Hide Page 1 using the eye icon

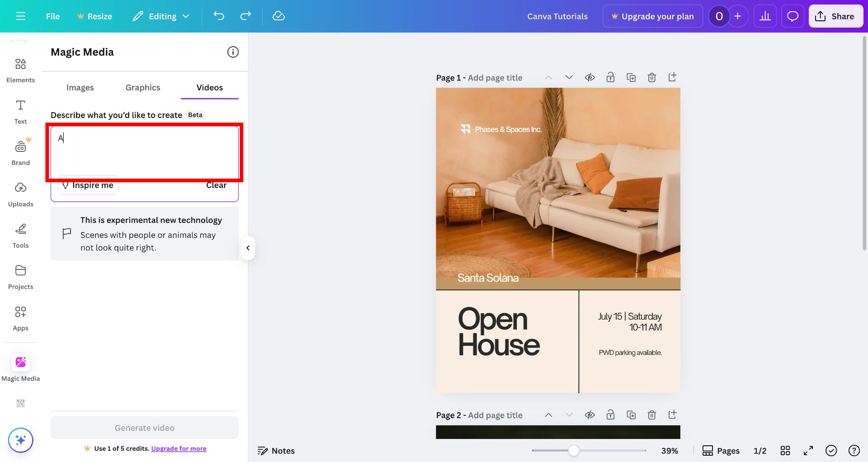point(590,77)
